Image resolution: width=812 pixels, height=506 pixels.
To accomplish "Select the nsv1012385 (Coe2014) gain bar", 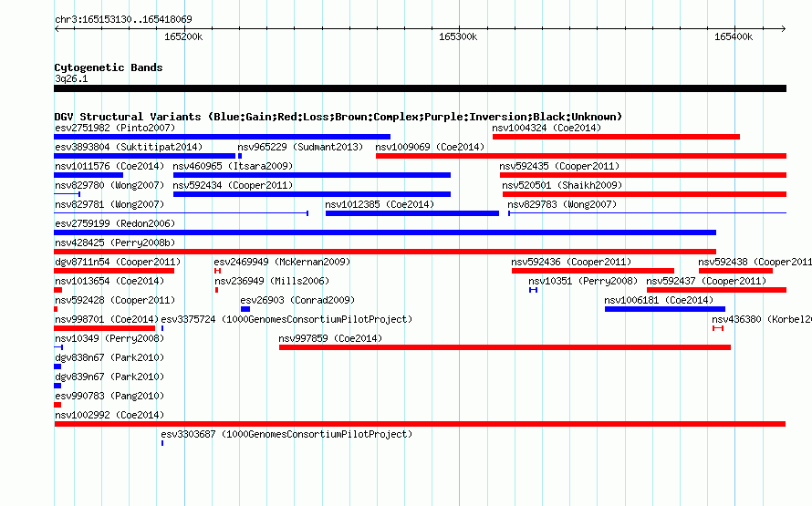I will click(x=412, y=213).
